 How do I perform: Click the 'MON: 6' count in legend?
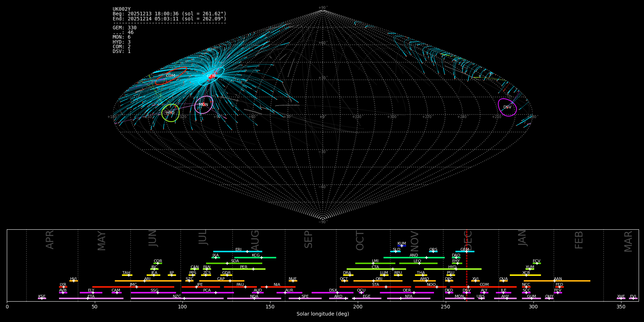click(122, 37)
